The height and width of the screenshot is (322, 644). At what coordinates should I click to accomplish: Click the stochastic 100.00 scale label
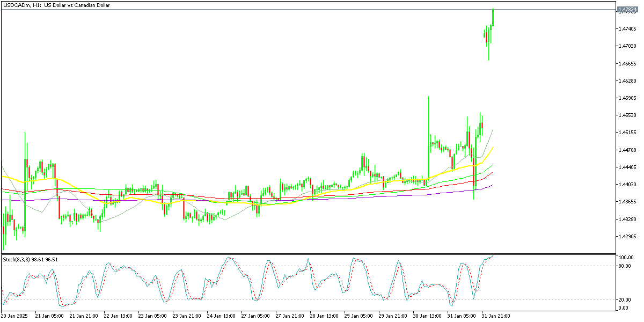626,258
